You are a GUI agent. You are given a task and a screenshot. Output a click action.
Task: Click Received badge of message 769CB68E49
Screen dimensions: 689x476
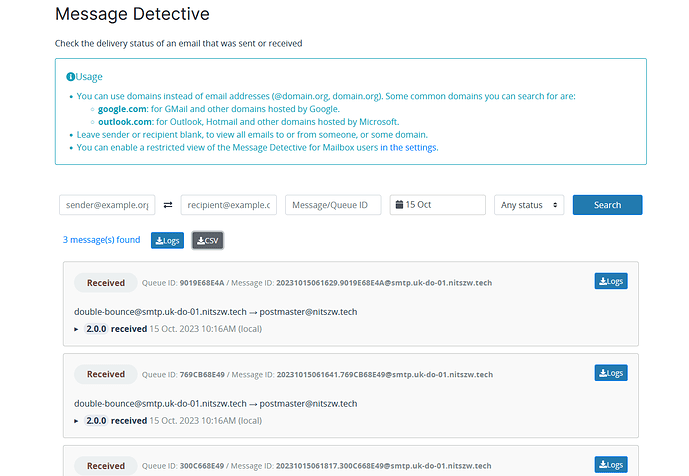pyautogui.click(x=106, y=374)
